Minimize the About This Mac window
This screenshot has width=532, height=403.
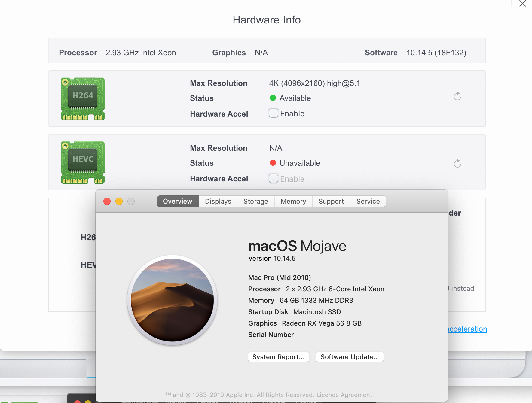tap(119, 201)
